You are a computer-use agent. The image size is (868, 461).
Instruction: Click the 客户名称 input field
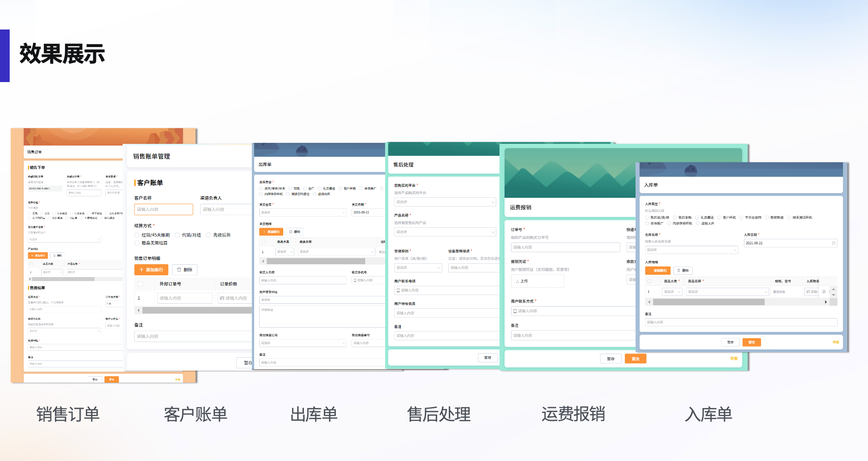[x=163, y=209]
